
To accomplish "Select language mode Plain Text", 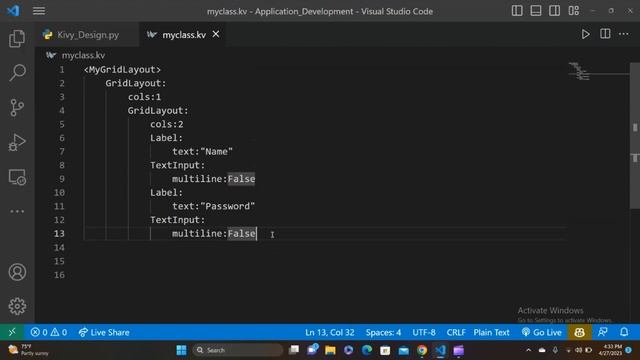I will pyautogui.click(x=491, y=332).
